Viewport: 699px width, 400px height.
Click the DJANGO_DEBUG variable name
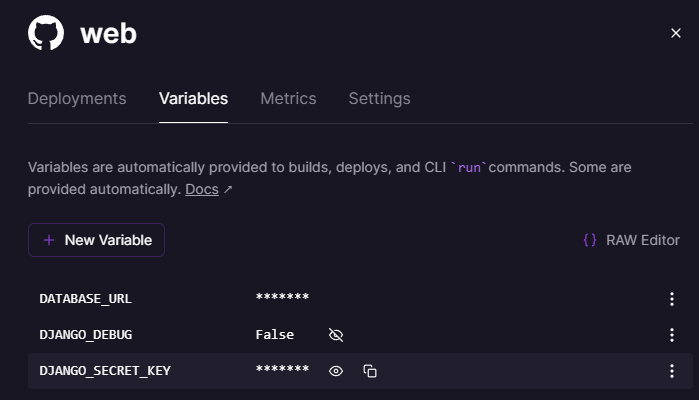click(x=85, y=335)
